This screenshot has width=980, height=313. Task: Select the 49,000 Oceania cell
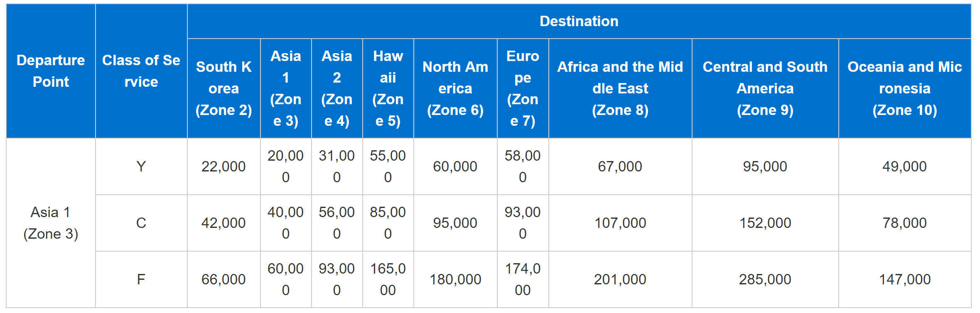pyautogui.click(x=905, y=166)
